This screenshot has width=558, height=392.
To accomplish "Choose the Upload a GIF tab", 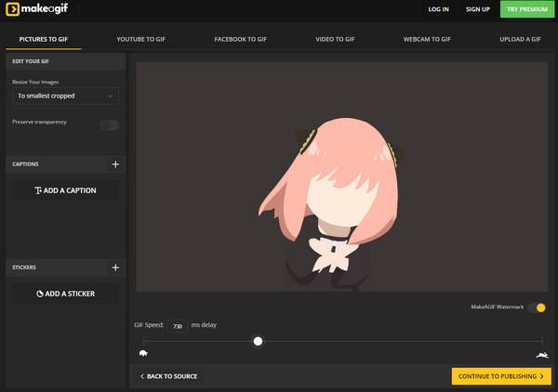I will pos(520,39).
